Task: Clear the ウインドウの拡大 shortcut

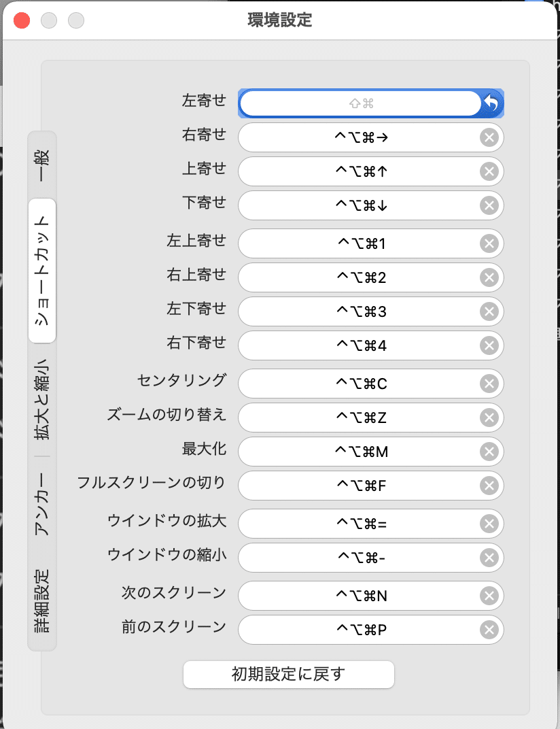Action: [489, 524]
